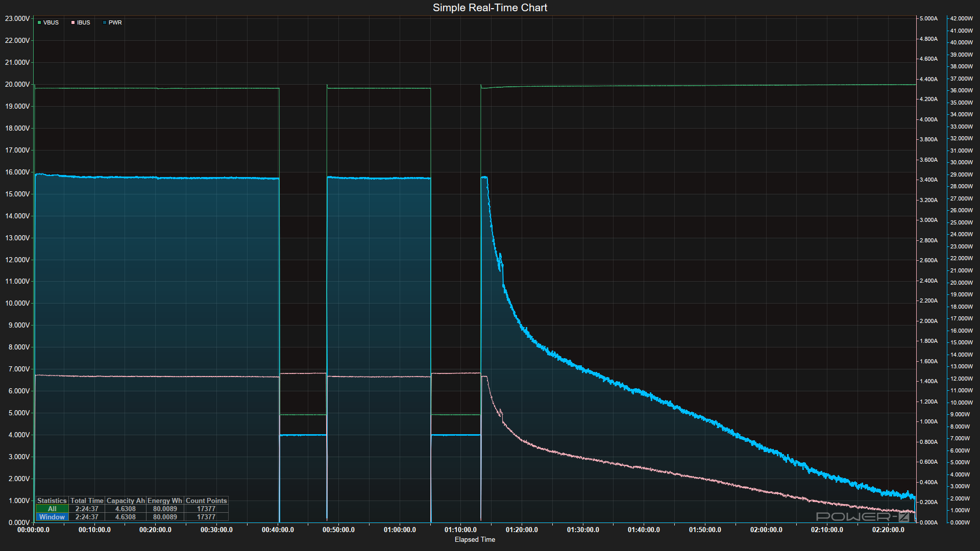Click the Simple Real-Time Chart title
The height and width of the screenshot is (551, 980).
[490, 8]
